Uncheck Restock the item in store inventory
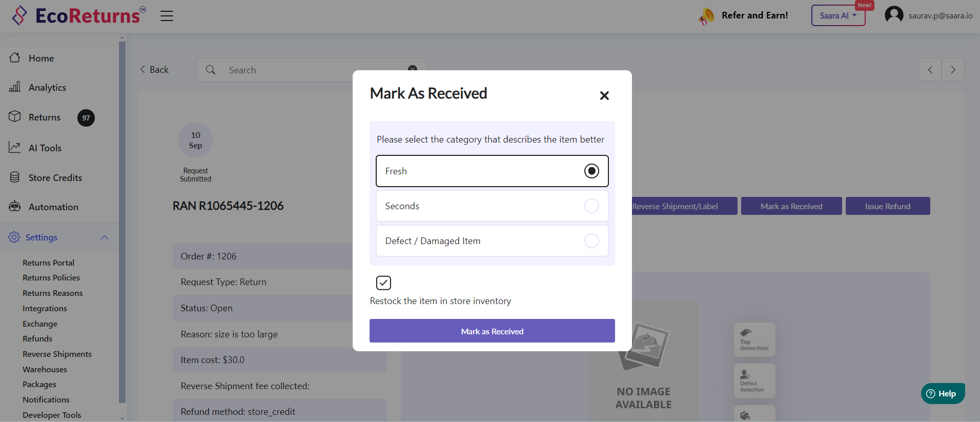The height and width of the screenshot is (422, 980). (x=383, y=283)
